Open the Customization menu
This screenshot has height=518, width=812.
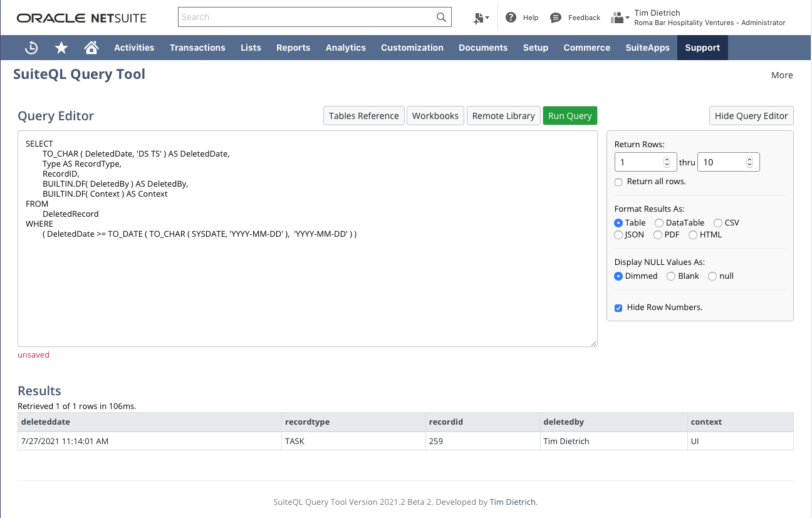pos(412,48)
